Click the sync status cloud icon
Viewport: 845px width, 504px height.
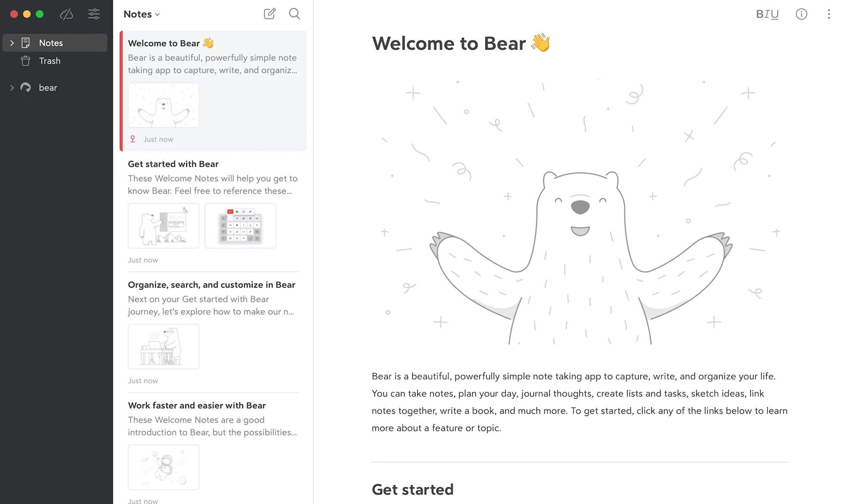coord(66,14)
